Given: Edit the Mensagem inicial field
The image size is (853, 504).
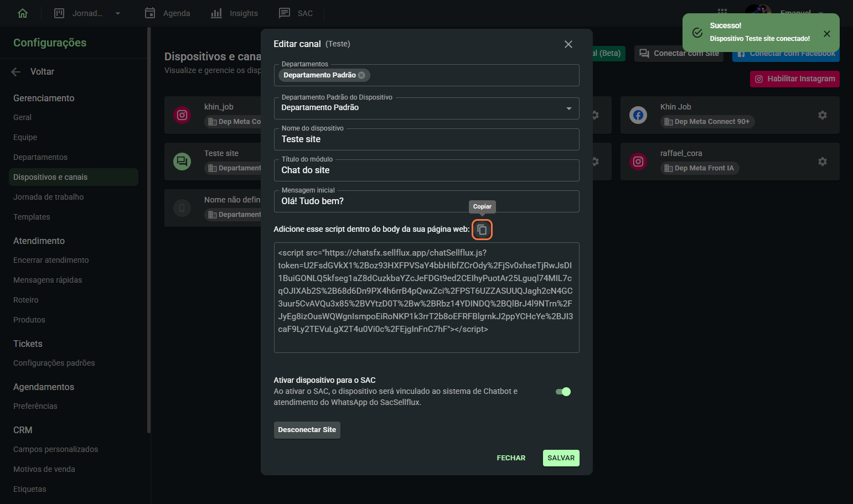Looking at the screenshot, I should 427,201.
